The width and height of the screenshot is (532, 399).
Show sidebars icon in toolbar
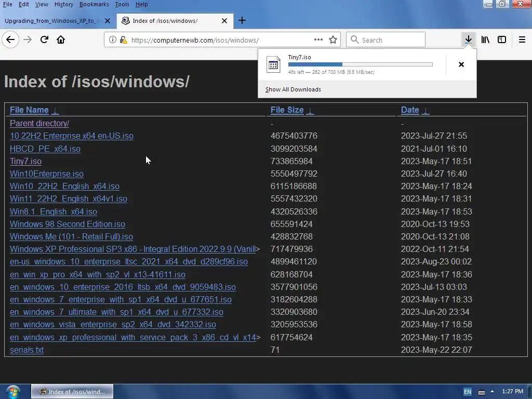click(502, 39)
